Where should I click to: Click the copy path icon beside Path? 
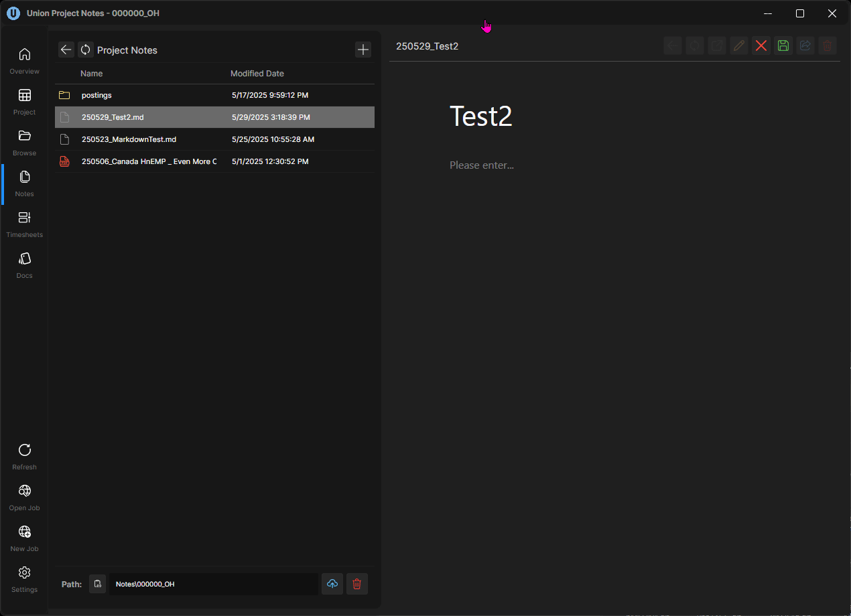tap(98, 584)
